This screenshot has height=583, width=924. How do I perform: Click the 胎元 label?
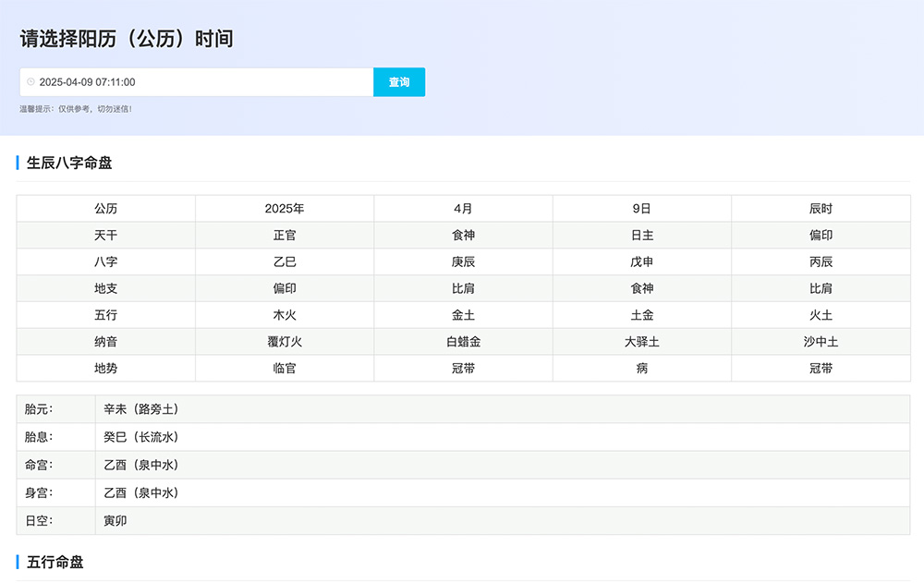point(39,409)
